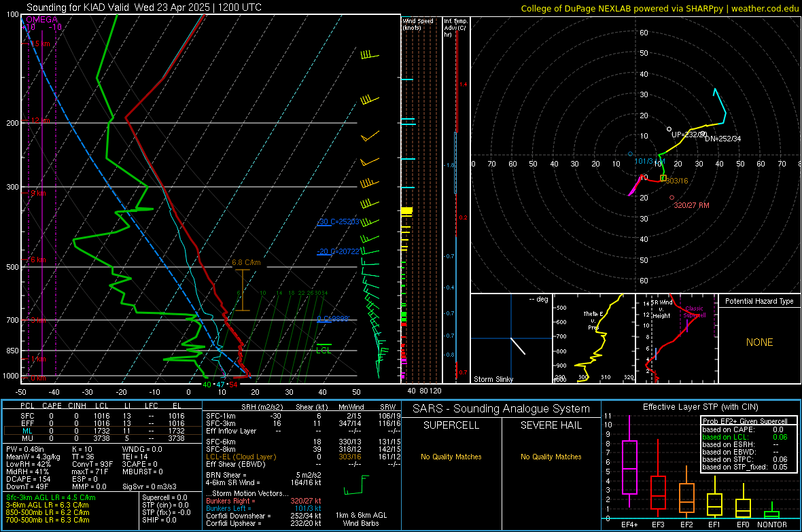Select the SFC parcel row

pyautogui.click(x=103, y=416)
